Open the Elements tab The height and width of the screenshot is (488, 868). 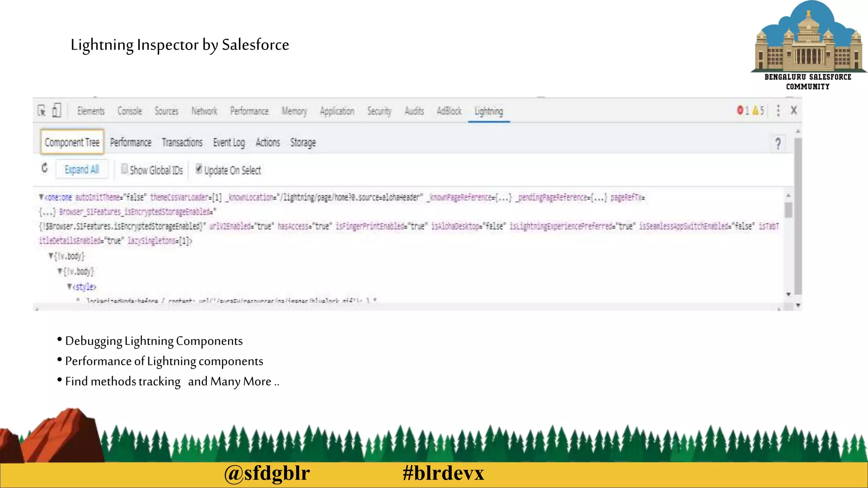(91, 111)
